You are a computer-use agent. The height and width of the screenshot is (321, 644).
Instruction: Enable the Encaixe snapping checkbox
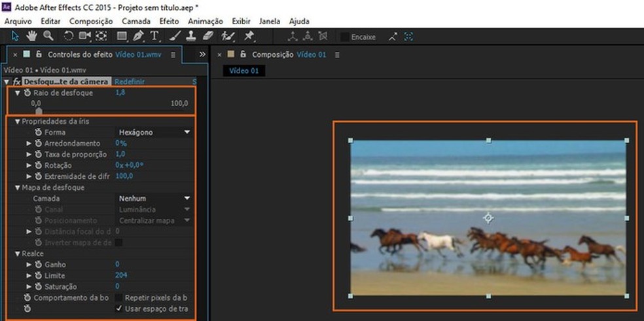point(344,37)
